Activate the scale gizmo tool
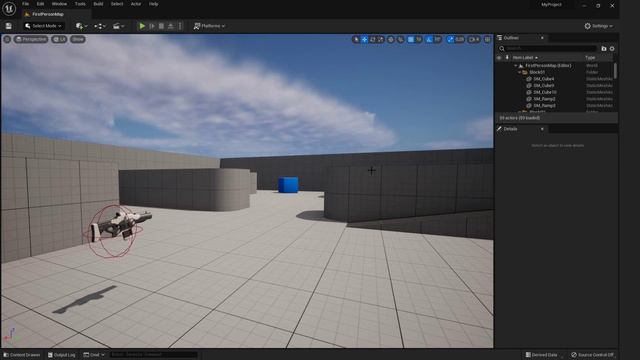 380,39
